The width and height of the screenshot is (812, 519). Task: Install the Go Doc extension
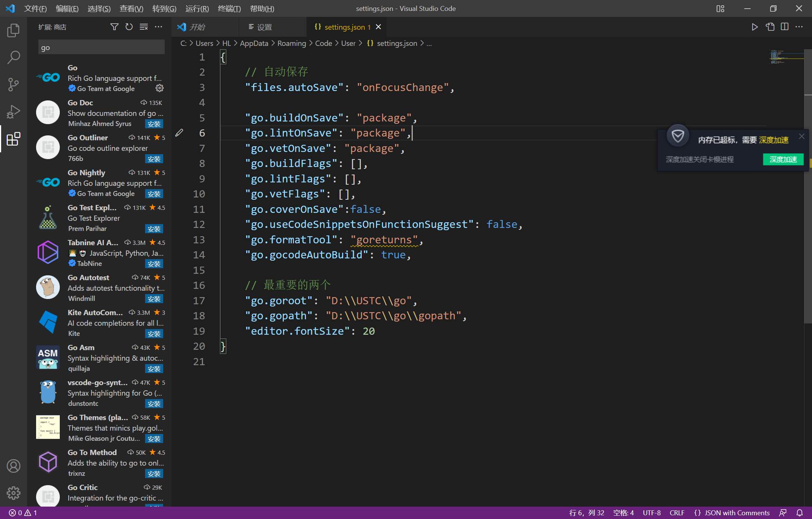click(154, 124)
